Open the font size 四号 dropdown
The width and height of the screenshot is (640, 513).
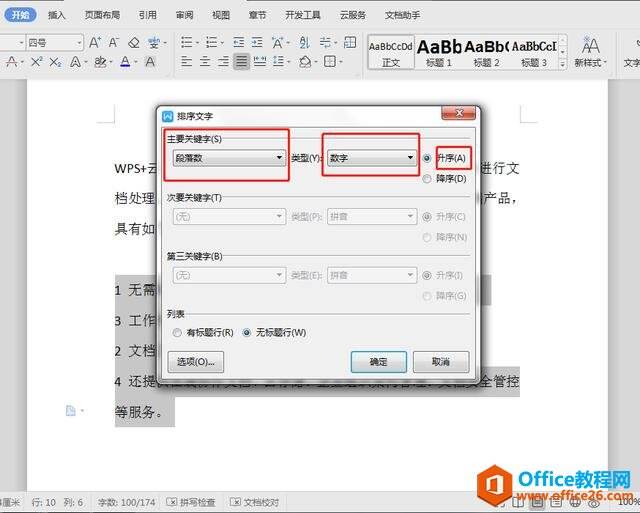pos(55,42)
